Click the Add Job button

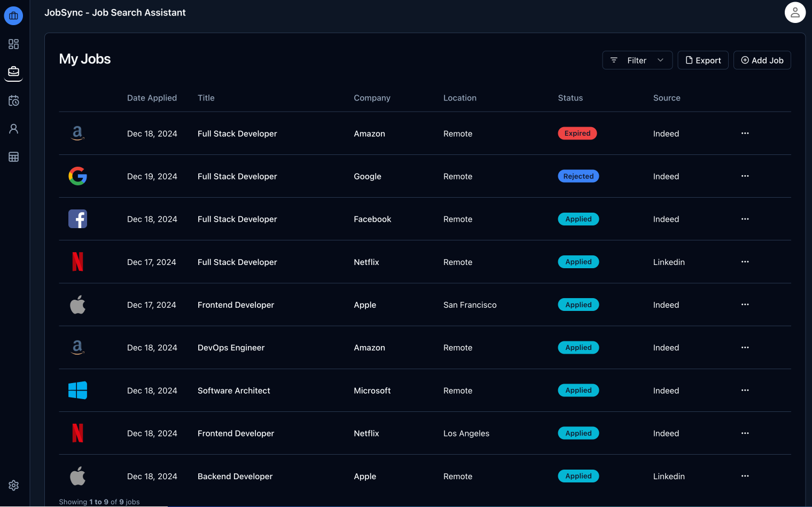[x=762, y=60]
